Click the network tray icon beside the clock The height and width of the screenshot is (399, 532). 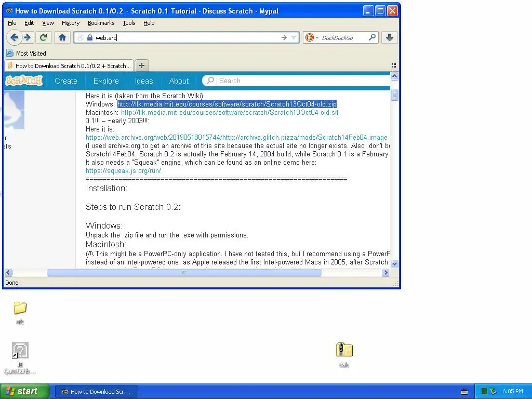(x=494, y=391)
